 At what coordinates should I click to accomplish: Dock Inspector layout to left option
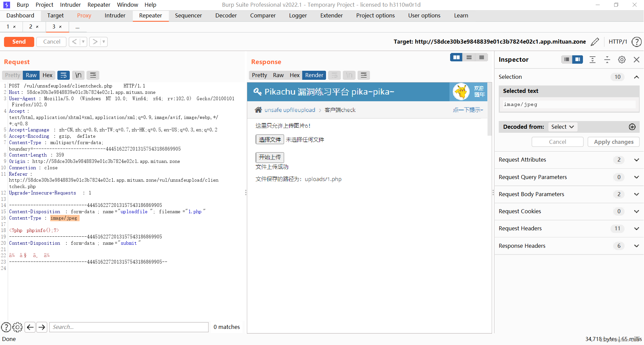(x=567, y=59)
